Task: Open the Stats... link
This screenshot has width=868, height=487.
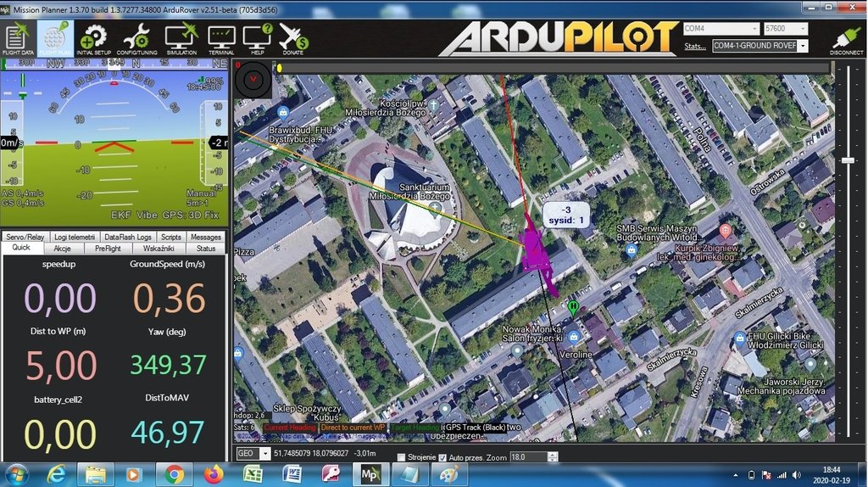Action: point(695,46)
